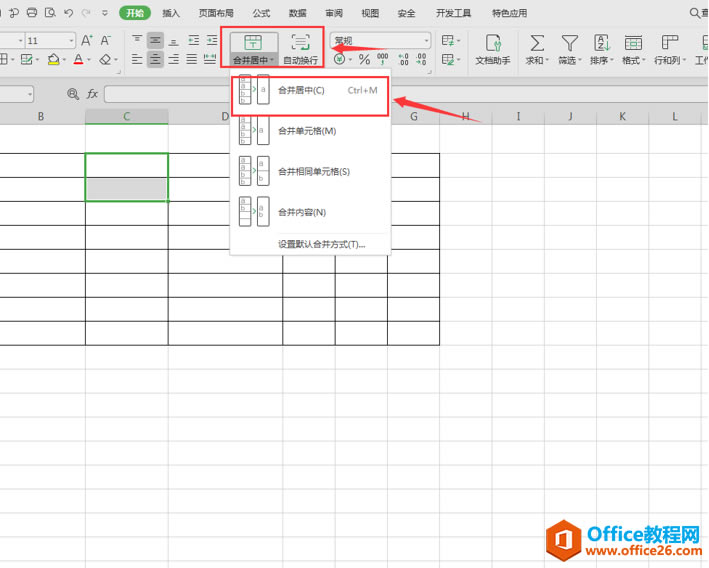
Task: Click the 格式 format icon
Action: [633, 43]
